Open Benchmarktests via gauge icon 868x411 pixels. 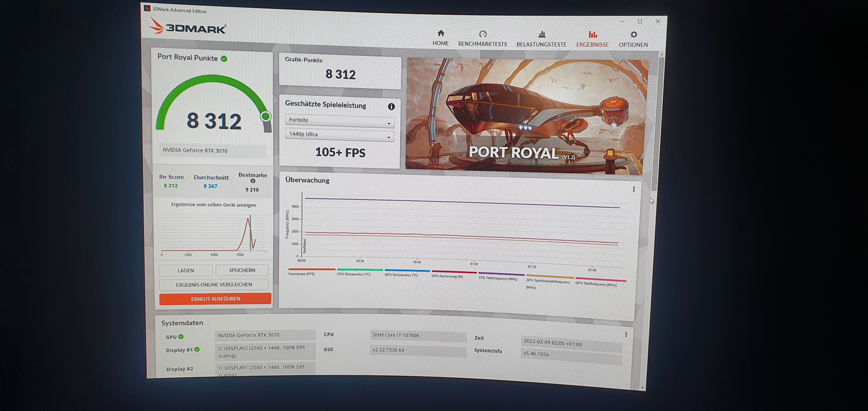pos(483,34)
